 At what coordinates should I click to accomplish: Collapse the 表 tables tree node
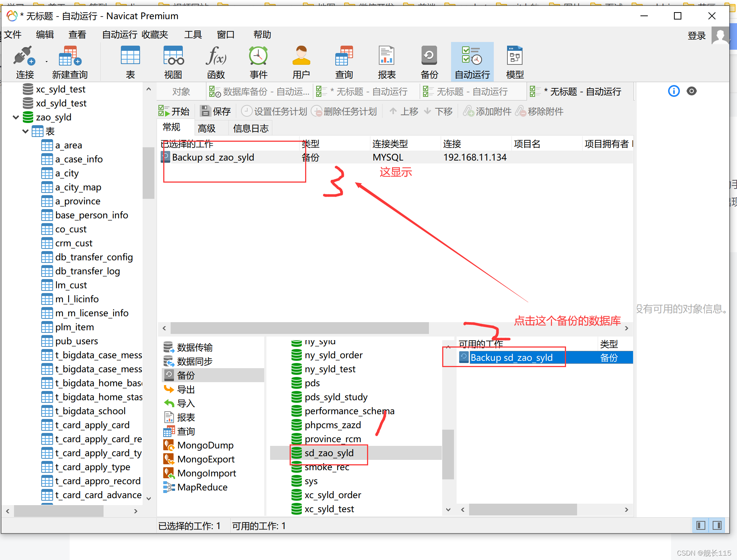pyautogui.click(x=25, y=131)
